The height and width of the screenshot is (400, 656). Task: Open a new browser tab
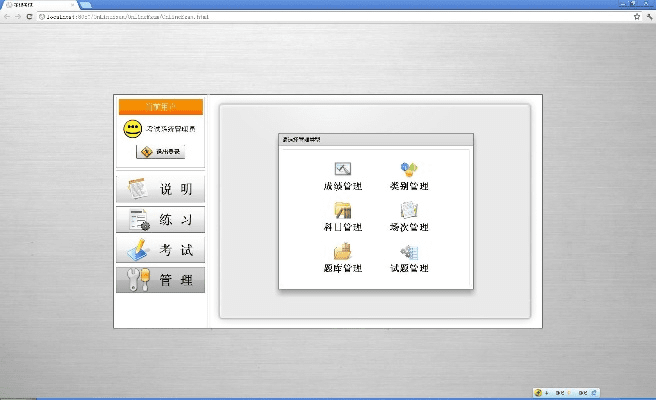point(84,5)
